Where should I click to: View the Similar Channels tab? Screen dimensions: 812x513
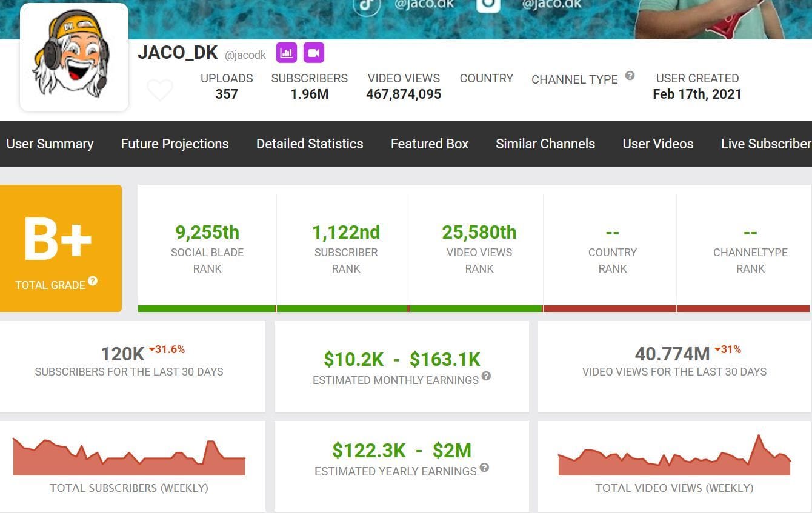point(545,144)
